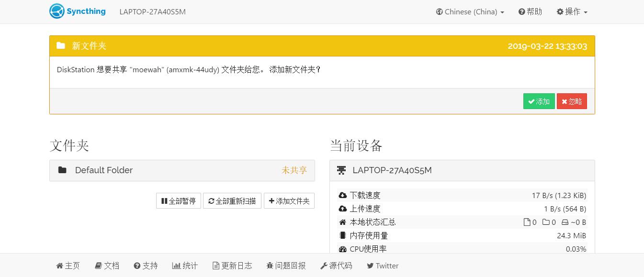Dismiss the folder share with 忽略
The height and width of the screenshot is (277, 644).
click(572, 101)
